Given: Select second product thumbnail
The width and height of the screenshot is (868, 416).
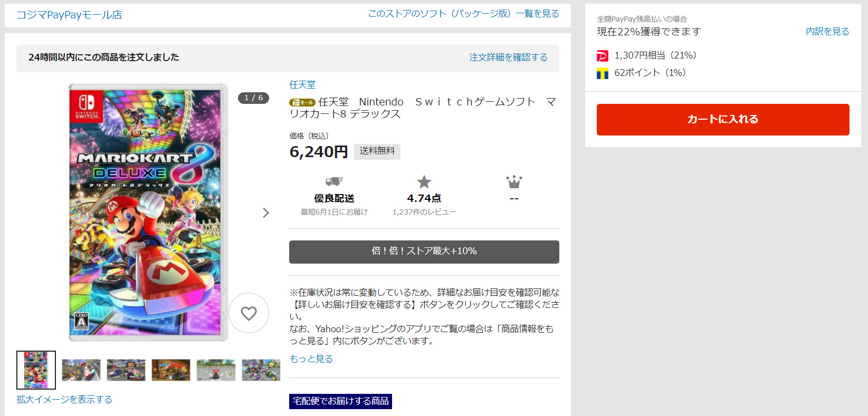Looking at the screenshot, I should click(81, 370).
